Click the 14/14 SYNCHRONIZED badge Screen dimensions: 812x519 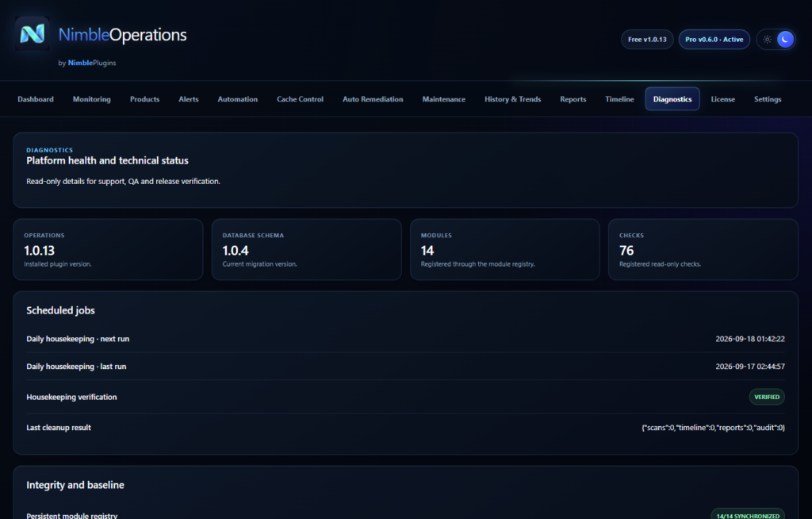[x=748, y=515]
